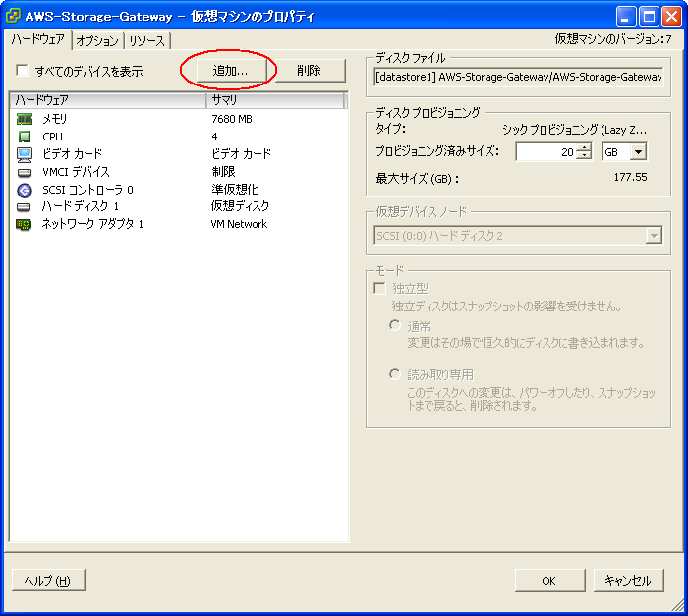
Task: Click the Add (追加...) button
Action: 231,70
